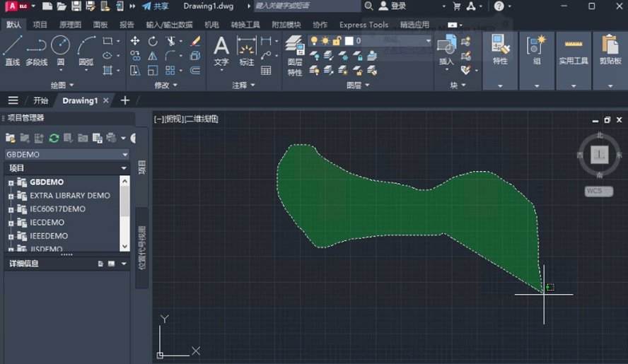Expand the 图层 panel dropdown
Screen dimensions: 628x364
358,85
